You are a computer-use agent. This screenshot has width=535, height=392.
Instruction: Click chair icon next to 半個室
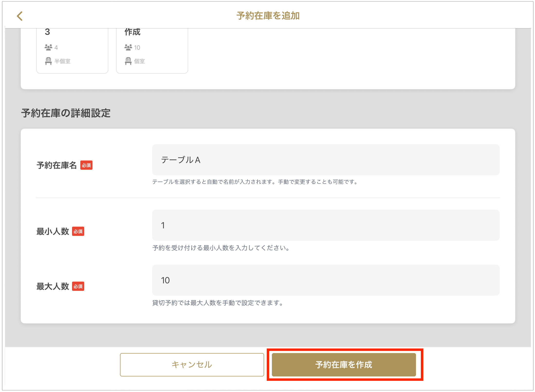48,61
